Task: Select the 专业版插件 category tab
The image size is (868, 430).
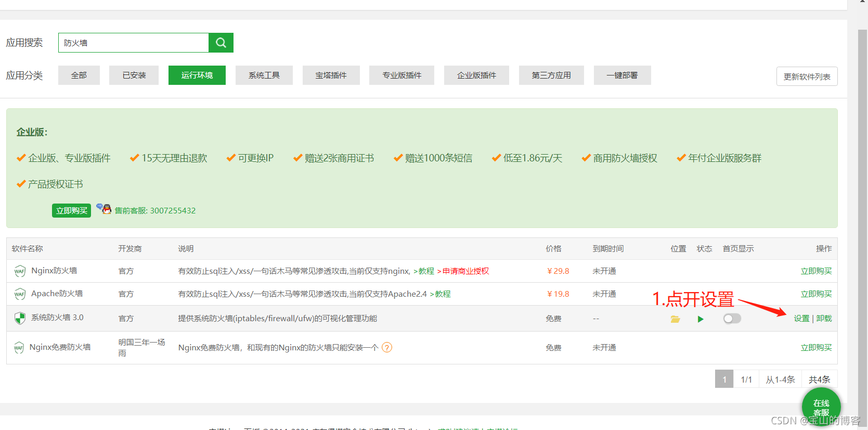Action: pos(401,75)
